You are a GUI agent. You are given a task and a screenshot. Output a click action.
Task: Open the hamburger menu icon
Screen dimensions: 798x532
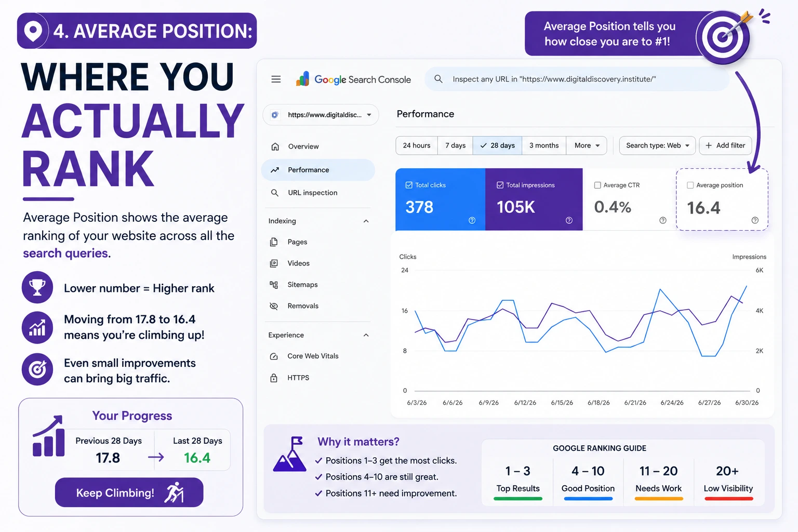(x=276, y=79)
